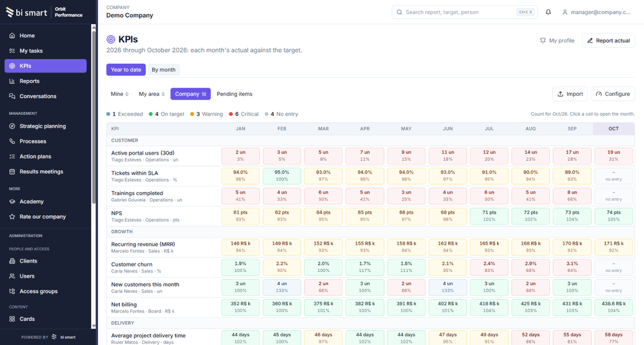Select the Mine filter tab
644x345 pixels.
pos(119,94)
